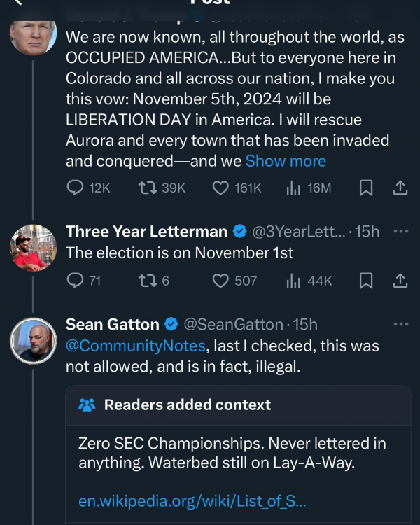Repost Three Year Letterman's reply

click(x=148, y=281)
